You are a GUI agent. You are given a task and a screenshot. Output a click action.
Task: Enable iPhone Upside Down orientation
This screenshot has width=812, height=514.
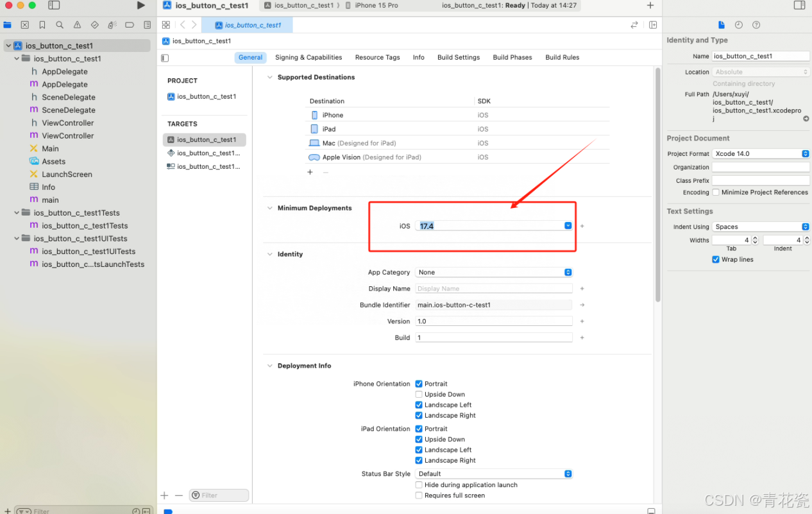point(419,395)
